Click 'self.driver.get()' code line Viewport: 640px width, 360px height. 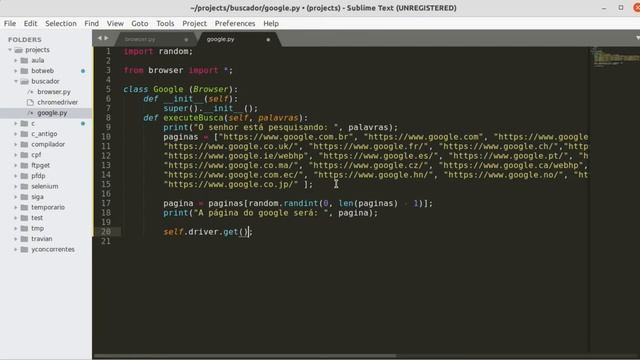point(208,232)
